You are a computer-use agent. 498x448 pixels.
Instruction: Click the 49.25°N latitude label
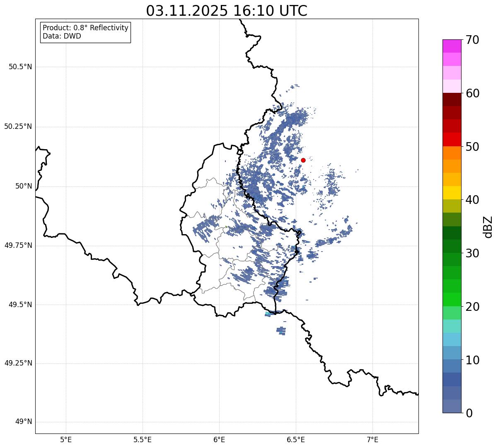point(18,363)
